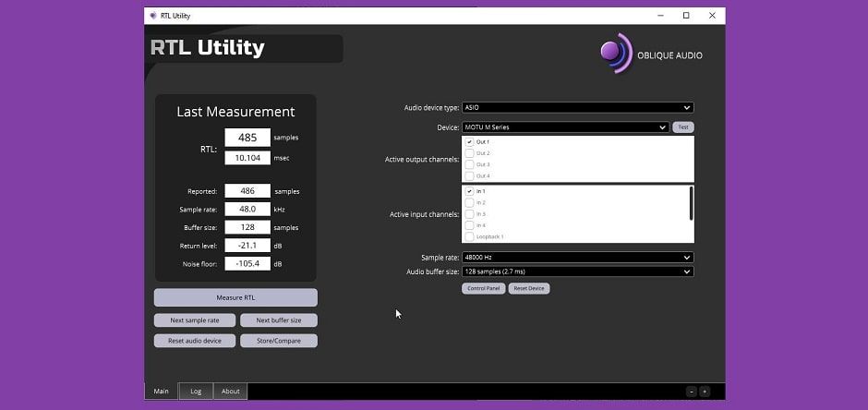Open the Audio buffer size dropdown
The image size is (868, 410).
point(577,271)
